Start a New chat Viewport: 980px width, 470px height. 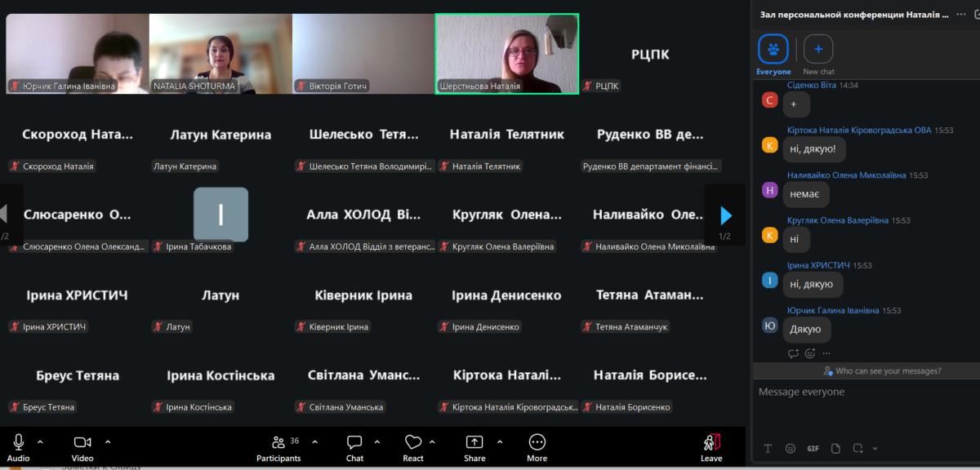(x=818, y=50)
